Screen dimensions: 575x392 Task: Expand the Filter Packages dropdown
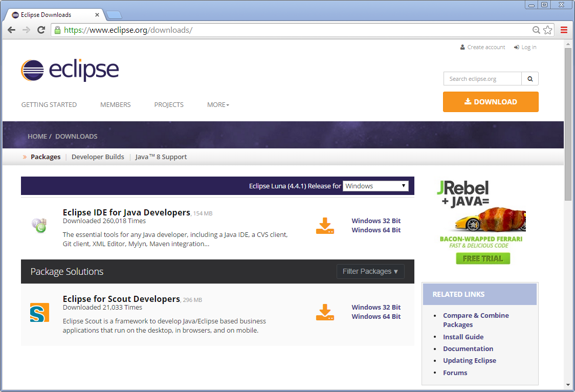click(x=370, y=271)
